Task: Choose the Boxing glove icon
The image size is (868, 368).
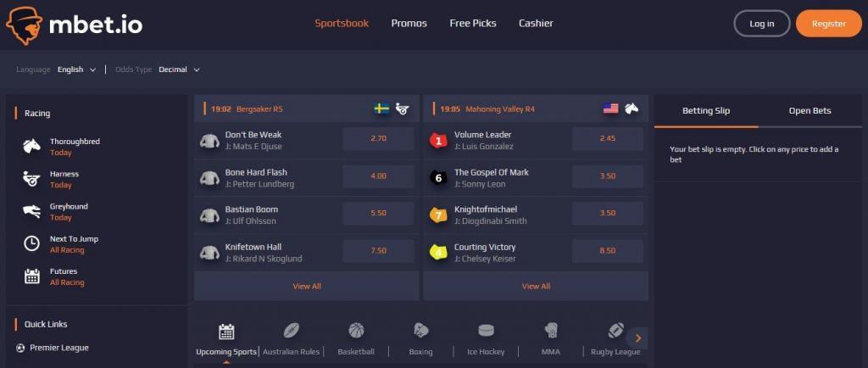Action: [420, 331]
